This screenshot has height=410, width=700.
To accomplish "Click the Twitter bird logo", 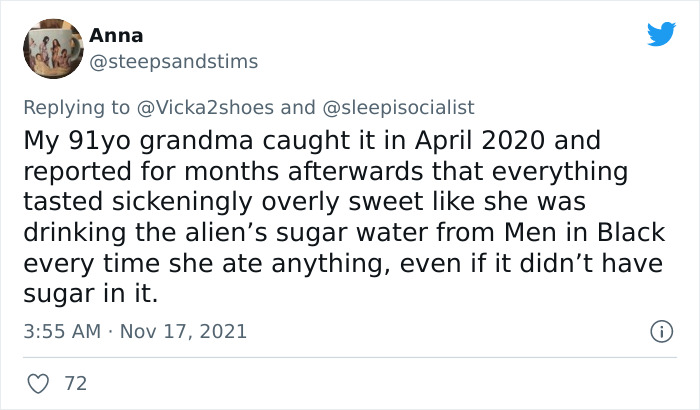I will (661, 34).
